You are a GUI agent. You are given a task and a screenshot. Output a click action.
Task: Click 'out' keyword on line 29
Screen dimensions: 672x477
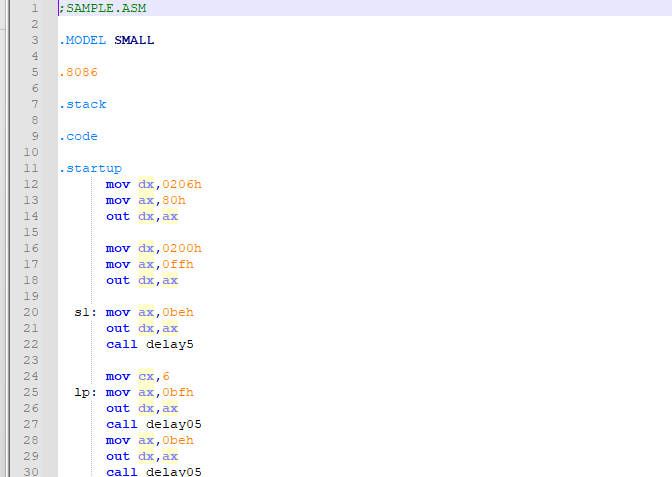click(x=118, y=456)
